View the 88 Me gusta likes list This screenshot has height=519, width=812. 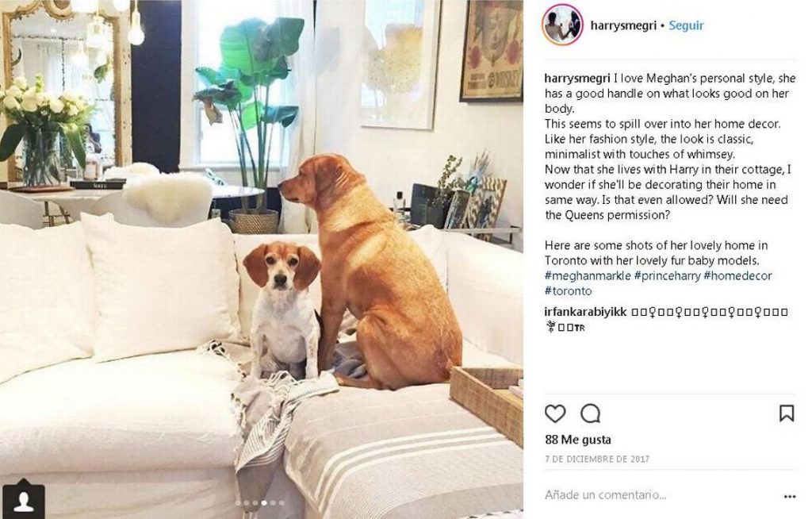click(x=578, y=440)
